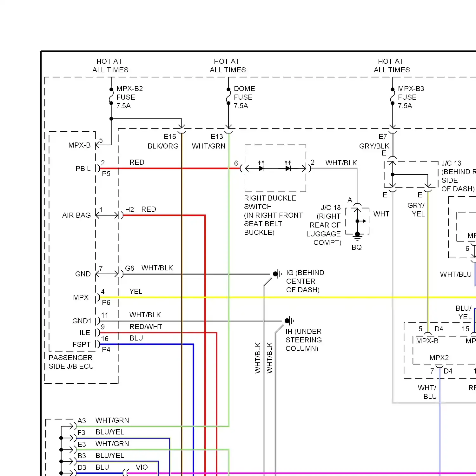Click the J/C 18 connector label
The height and width of the screenshot is (476, 476).
324,225
